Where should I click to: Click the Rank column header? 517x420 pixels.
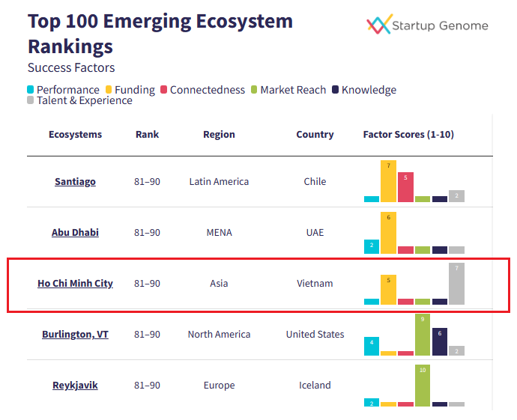coord(147,135)
